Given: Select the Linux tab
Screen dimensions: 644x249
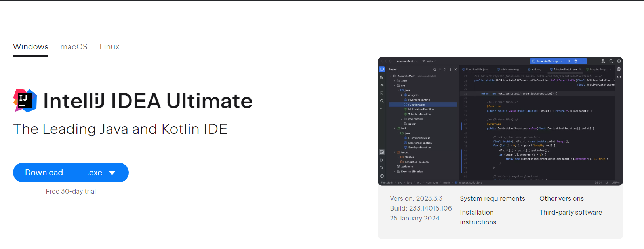Looking at the screenshot, I should (x=109, y=47).
